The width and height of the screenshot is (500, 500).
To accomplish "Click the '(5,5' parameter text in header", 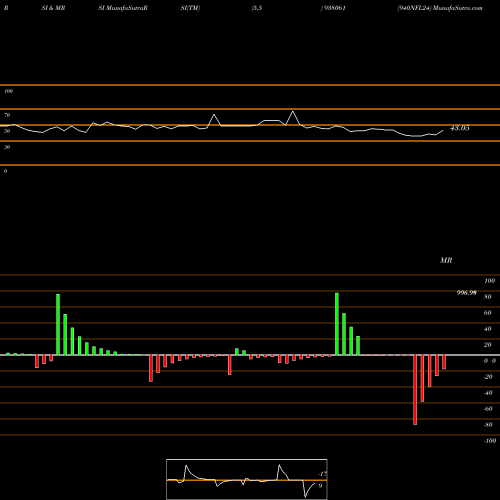I will pos(257,8).
